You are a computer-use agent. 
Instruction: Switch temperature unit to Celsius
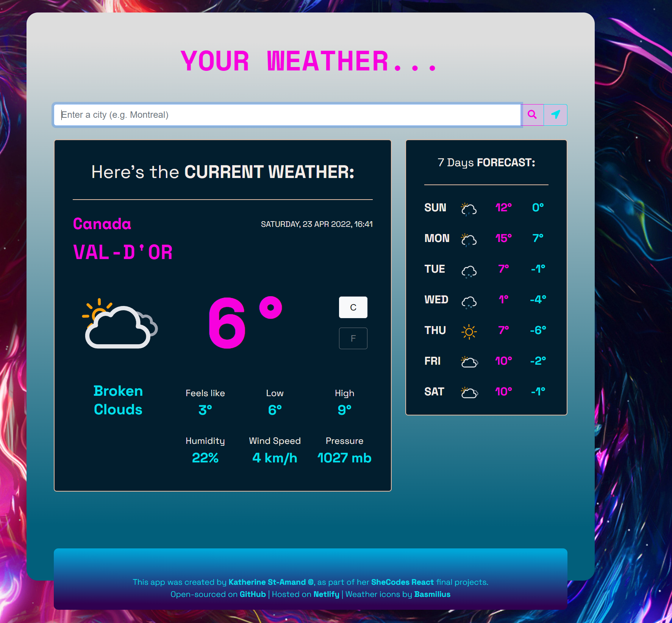click(x=353, y=307)
